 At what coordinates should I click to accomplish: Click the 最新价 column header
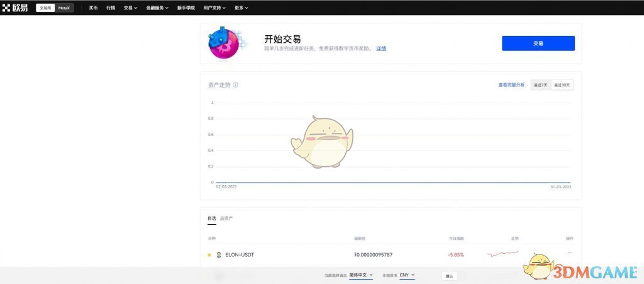point(359,239)
